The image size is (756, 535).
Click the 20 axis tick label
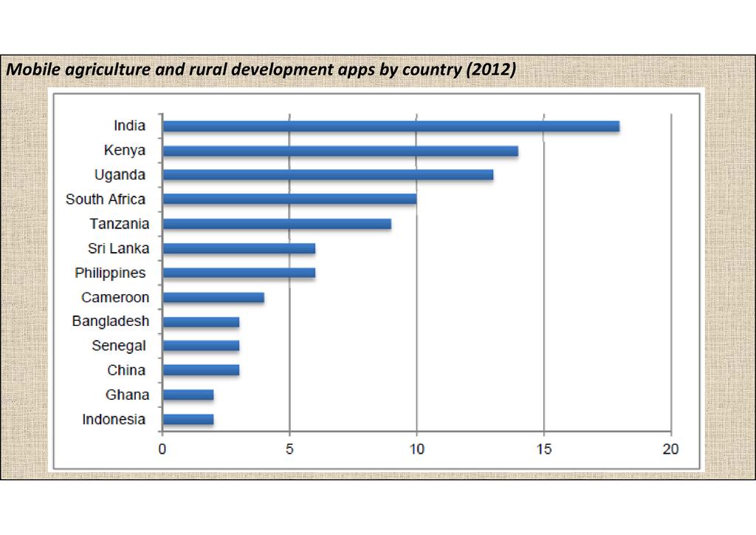pos(670,449)
